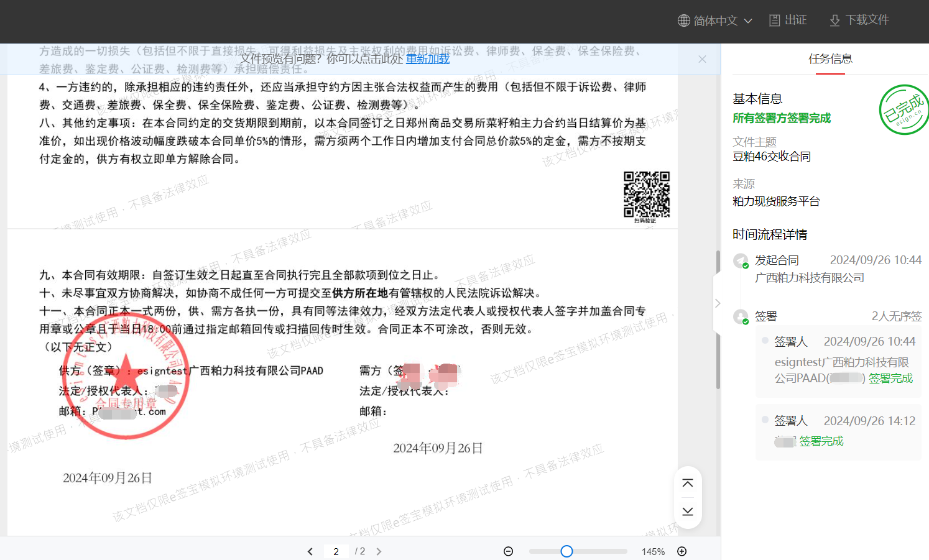Open the 简体中文 language dropdown
Screen dimensions: 929x560
(715, 21)
